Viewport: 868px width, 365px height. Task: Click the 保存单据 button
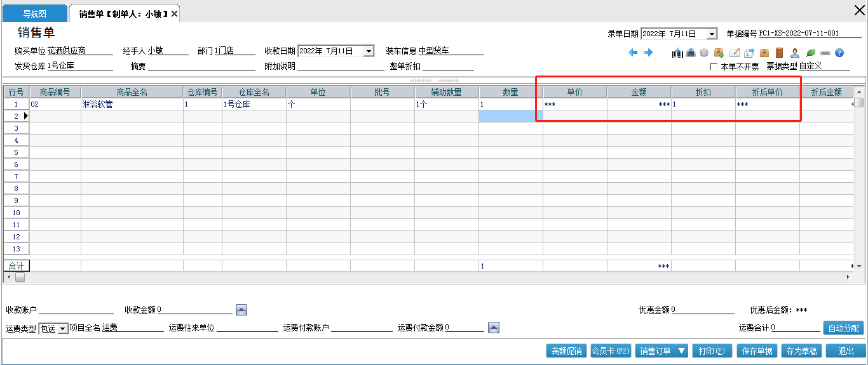[757, 350]
